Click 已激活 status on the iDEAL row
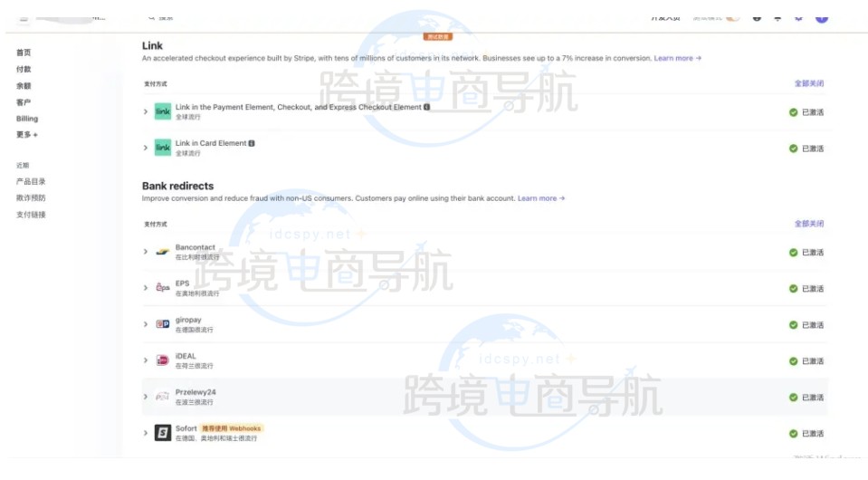Viewport: 868px width, 480px height. tap(806, 361)
